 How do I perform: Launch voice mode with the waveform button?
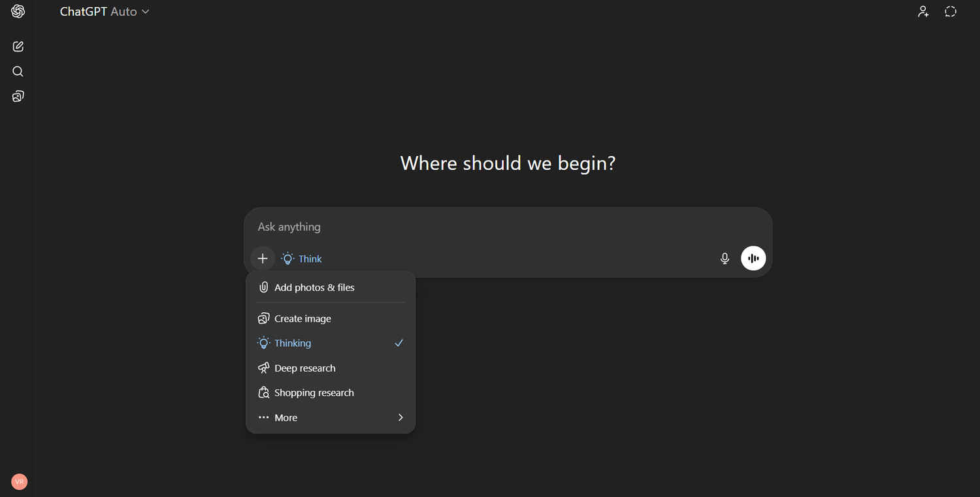[753, 259]
